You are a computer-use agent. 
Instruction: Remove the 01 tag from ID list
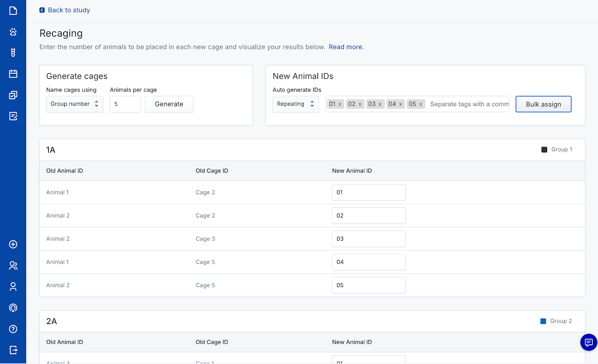pyautogui.click(x=340, y=104)
